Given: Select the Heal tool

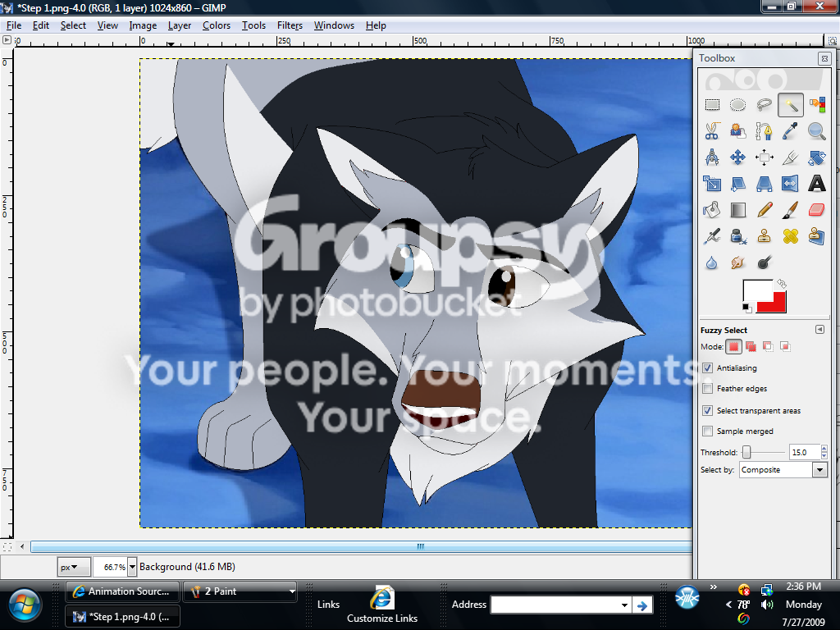Looking at the screenshot, I should [790, 236].
